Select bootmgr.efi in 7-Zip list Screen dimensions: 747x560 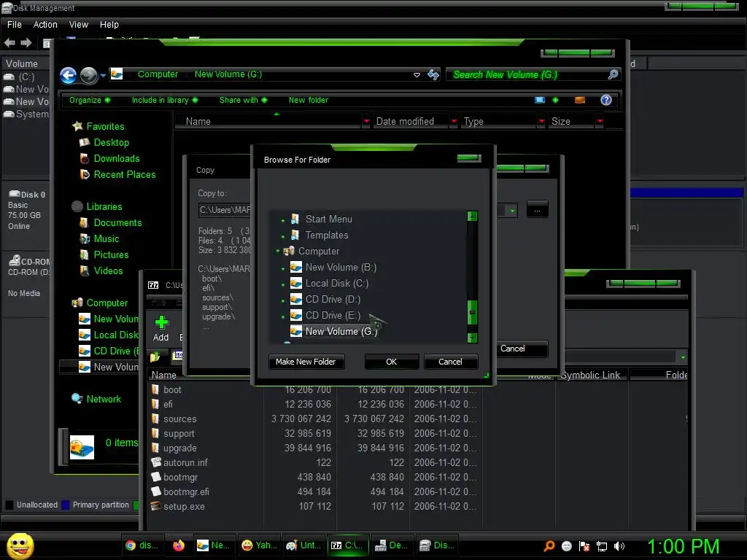(x=186, y=492)
